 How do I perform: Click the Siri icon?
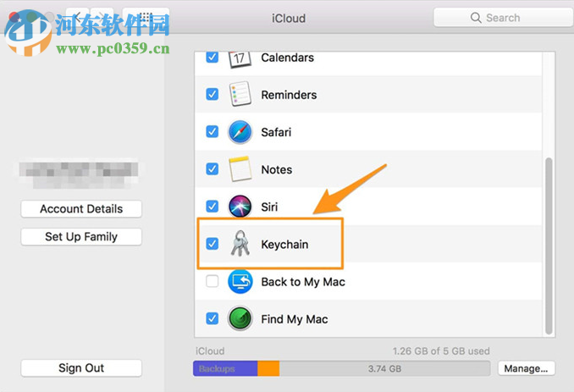coord(240,207)
